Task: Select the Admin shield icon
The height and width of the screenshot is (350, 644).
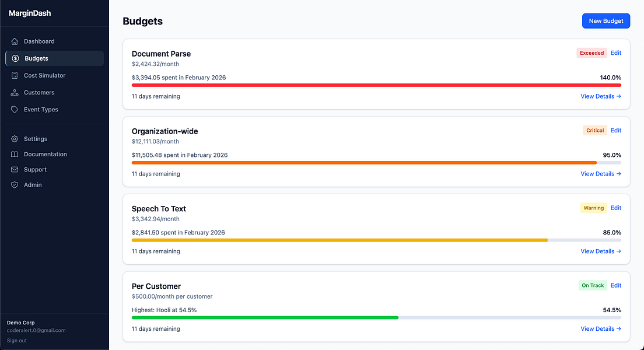Action: tap(14, 185)
